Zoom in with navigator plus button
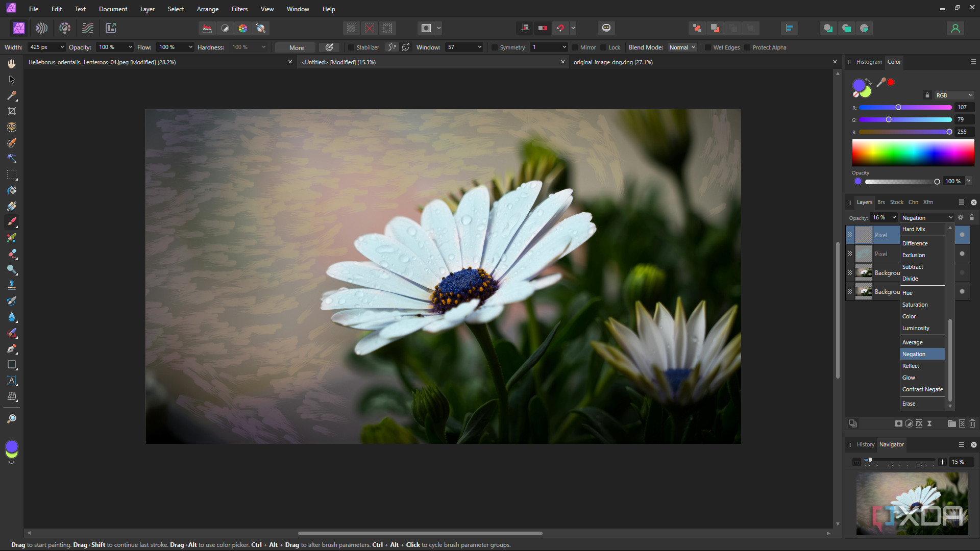 tap(942, 462)
